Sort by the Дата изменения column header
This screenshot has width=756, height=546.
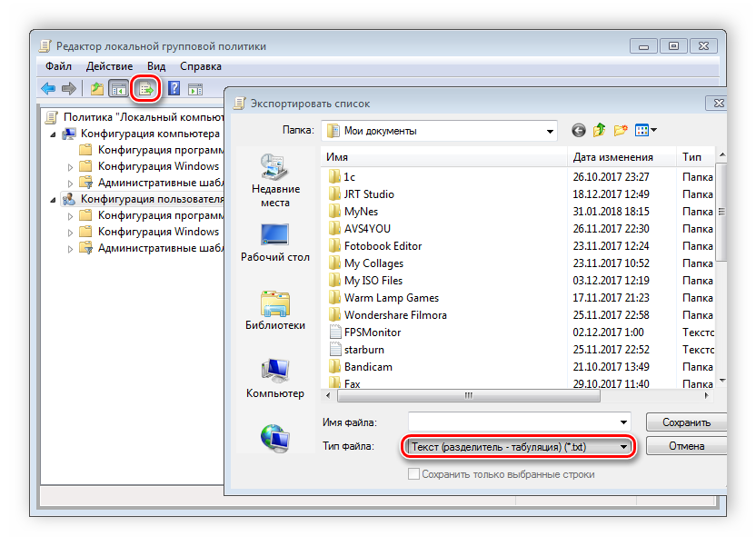(622, 157)
